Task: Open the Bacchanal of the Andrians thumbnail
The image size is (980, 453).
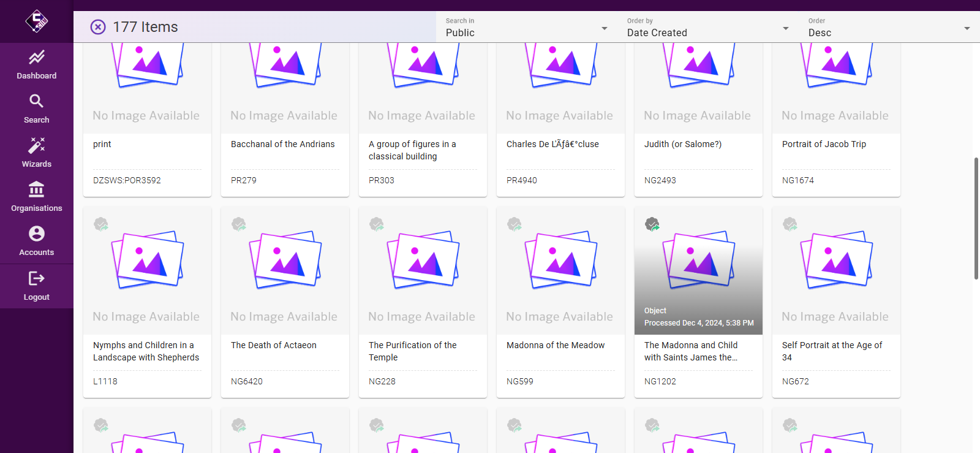Action: coord(285,88)
